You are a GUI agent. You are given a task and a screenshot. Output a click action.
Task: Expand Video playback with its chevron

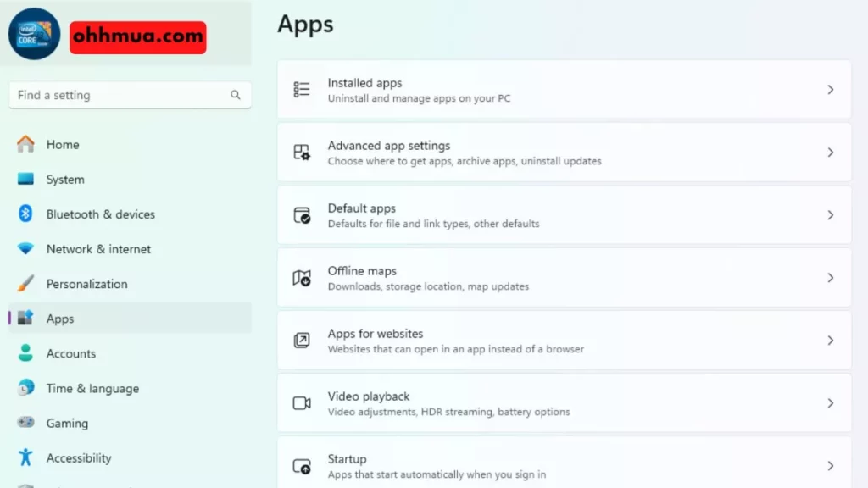coord(831,403)
